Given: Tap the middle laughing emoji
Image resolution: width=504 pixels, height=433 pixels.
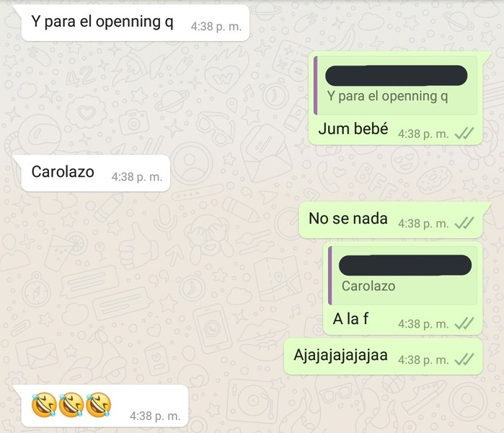Looking at the screenshot, I should 71,405.
